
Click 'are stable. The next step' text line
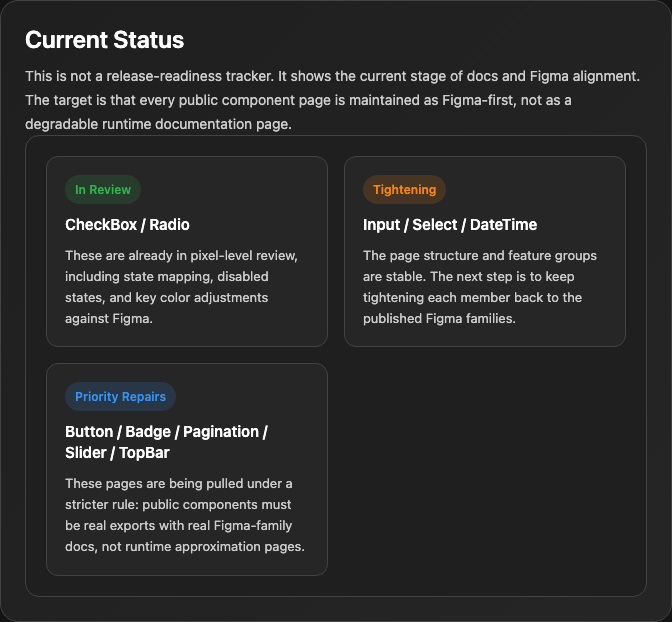468,276
